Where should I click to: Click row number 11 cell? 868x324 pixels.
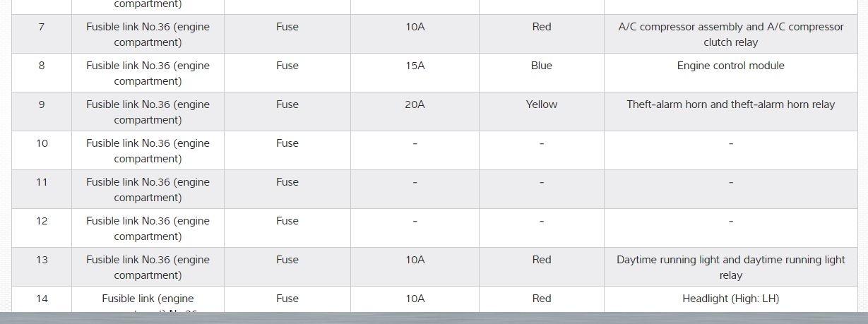pos(42,182)
